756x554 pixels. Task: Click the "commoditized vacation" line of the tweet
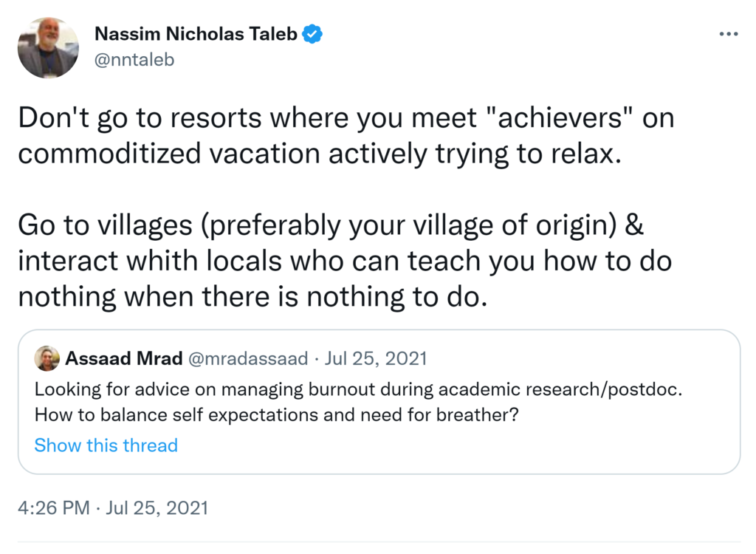pos(315,153)
